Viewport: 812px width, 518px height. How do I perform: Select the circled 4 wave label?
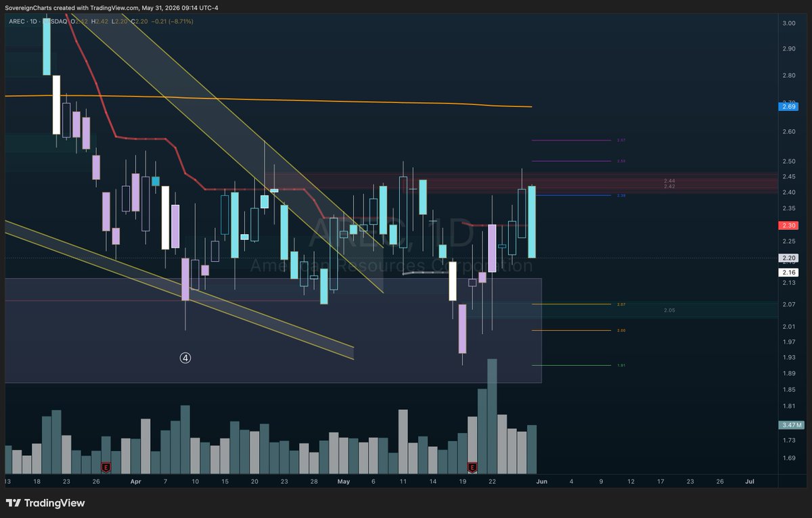pos(185,358)
